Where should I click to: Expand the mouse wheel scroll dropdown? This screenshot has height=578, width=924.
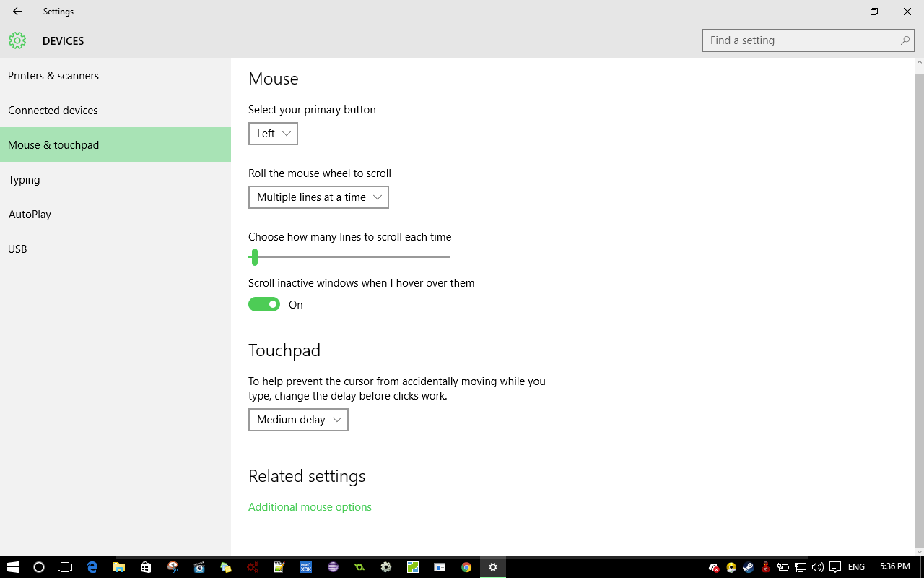(x=318, y=197)
